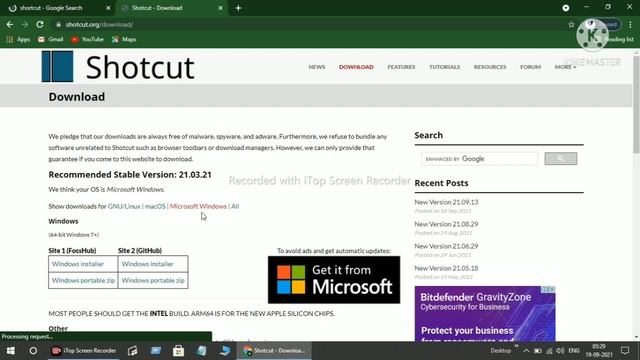Open Cortana search circle on taskbar
This screenshot has width=640, height=360.
click(x=33, y=351)
